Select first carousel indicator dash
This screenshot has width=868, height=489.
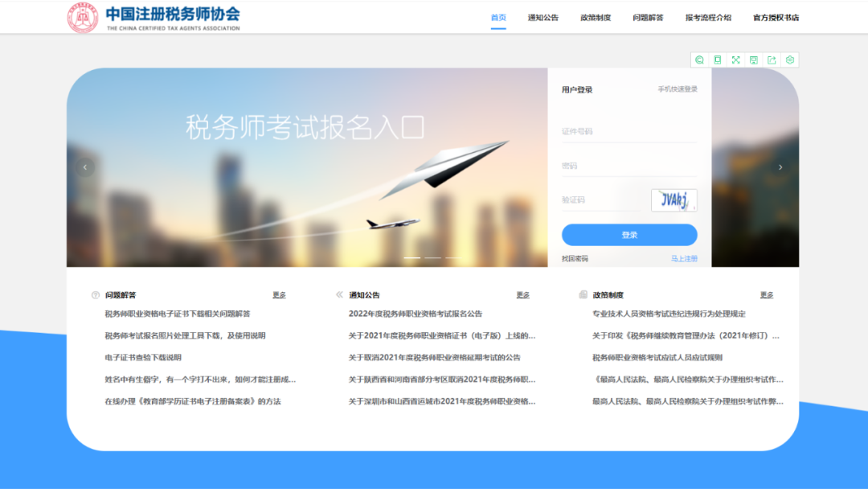(x=411, y=257)
